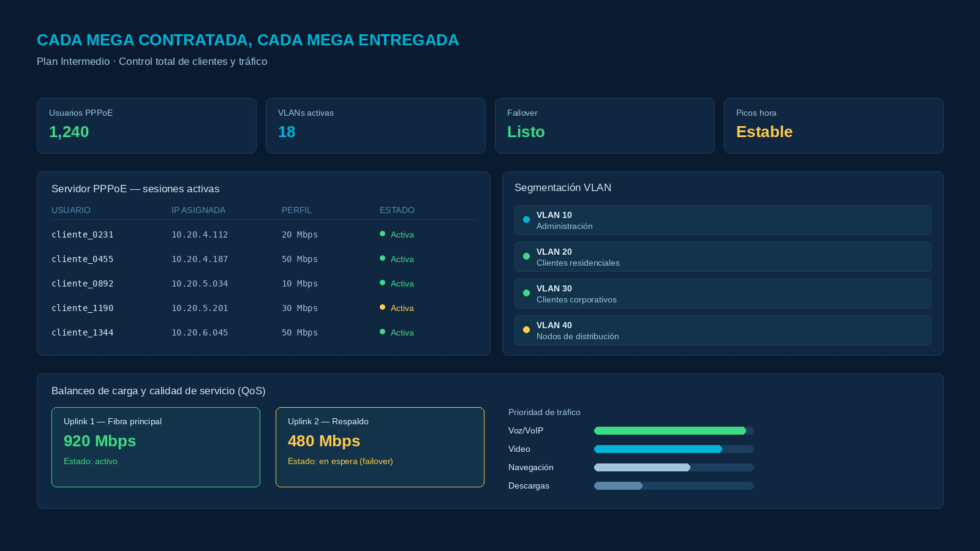Open the Picos hora Estable card

[x=834, y=126]
